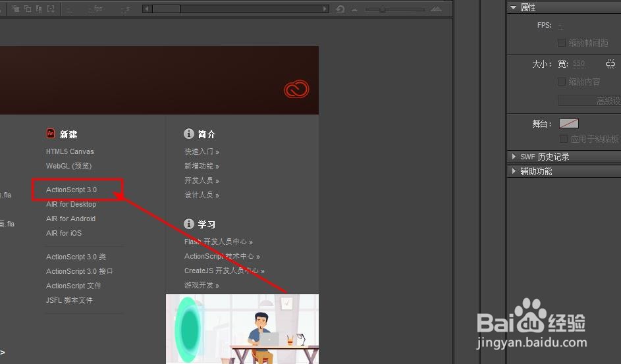This screenshot has height=364, width=621.
Task: Create a new WebGL (预览) document
Action: point(69,166)
